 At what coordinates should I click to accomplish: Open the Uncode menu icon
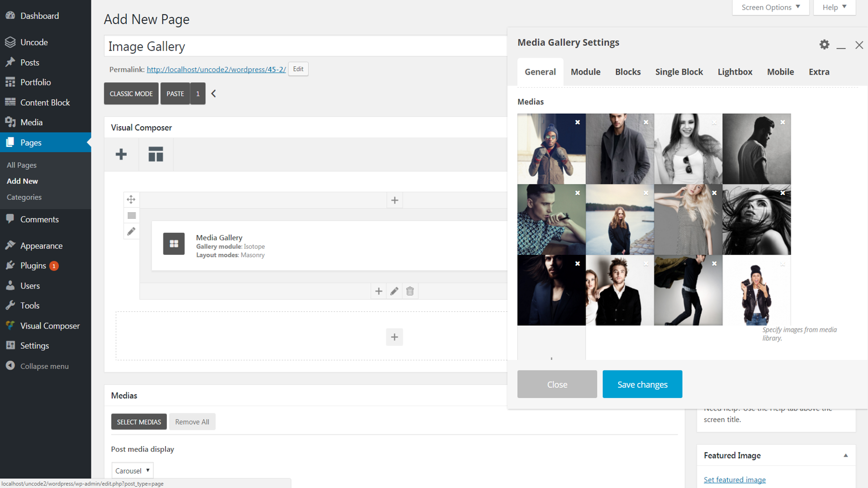point(10,42)
